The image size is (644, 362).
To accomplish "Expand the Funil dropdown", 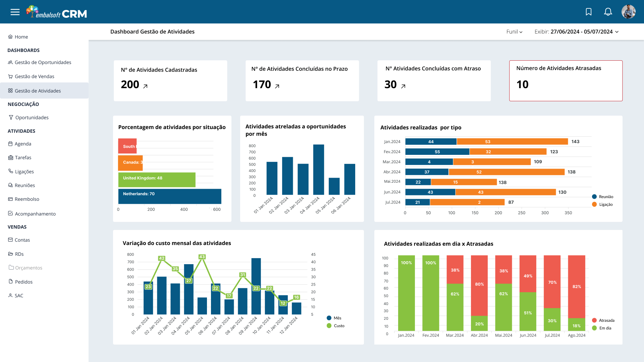I will pyautogui.click(x=514, y=32).
